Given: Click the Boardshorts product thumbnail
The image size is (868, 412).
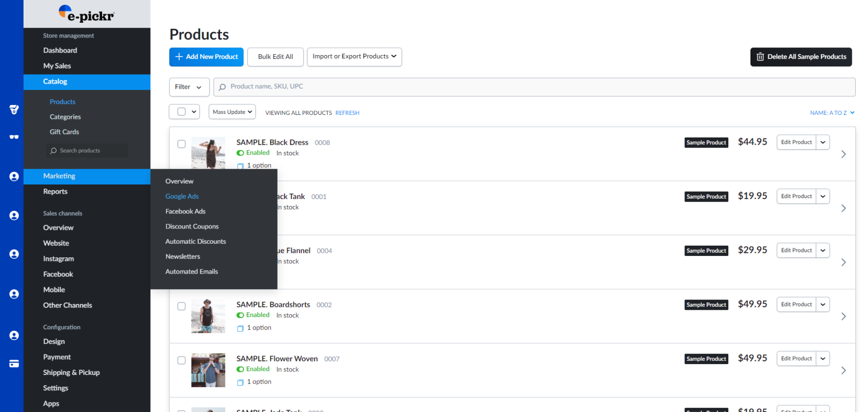Looking at the screenshot, I should click(208, 316).
